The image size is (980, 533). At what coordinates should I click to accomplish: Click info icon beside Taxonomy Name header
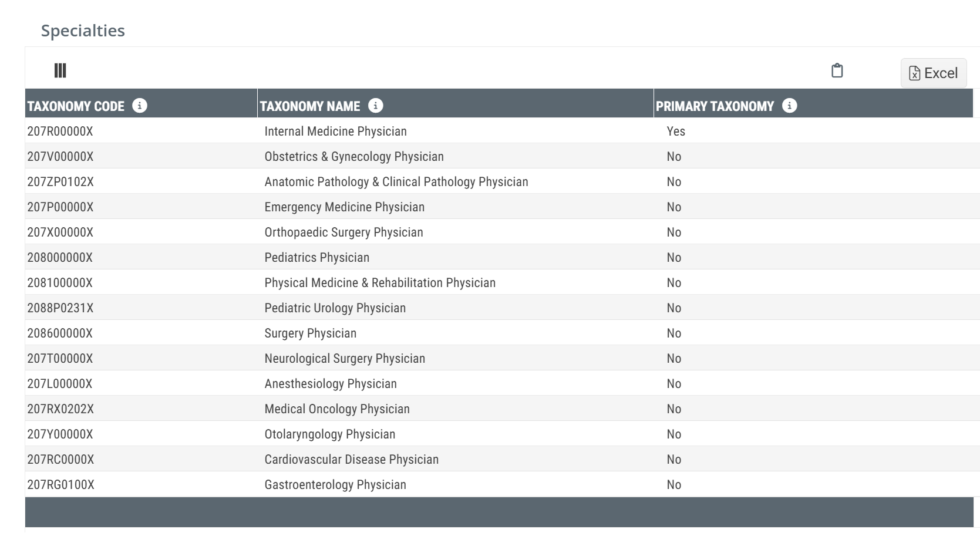click(376, 106)
